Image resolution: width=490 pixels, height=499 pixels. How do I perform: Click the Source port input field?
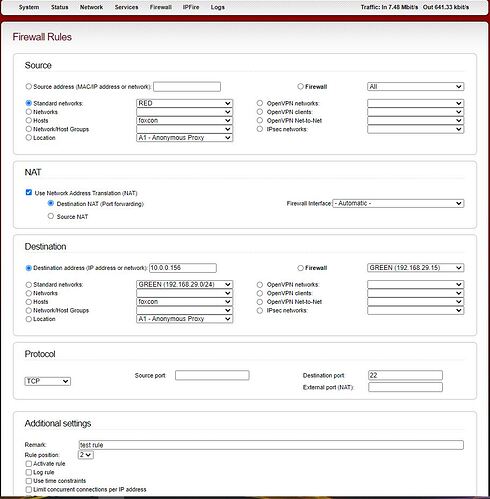[212, 375]
